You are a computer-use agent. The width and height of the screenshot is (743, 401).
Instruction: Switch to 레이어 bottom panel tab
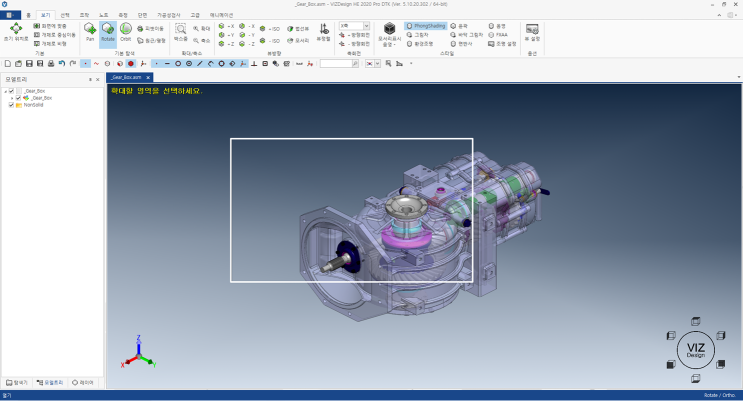(x=82, y=383)
